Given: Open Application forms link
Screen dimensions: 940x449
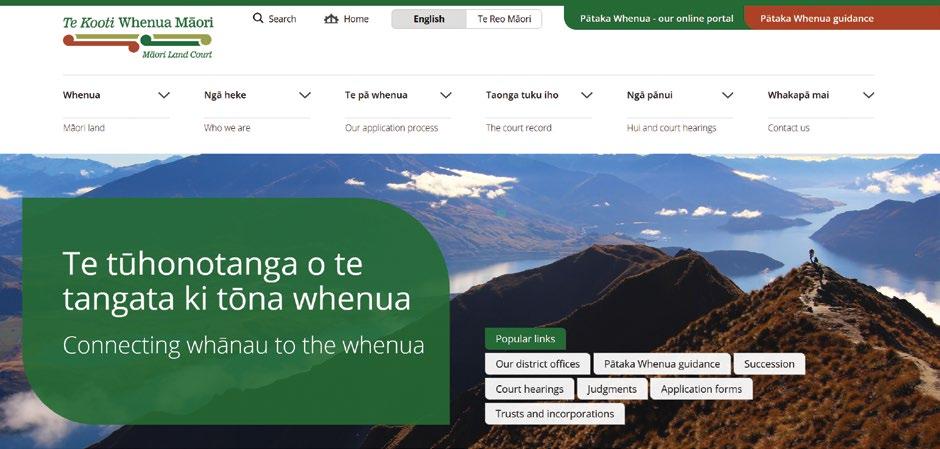Looking at the screenshot, I should coord(701,389).
